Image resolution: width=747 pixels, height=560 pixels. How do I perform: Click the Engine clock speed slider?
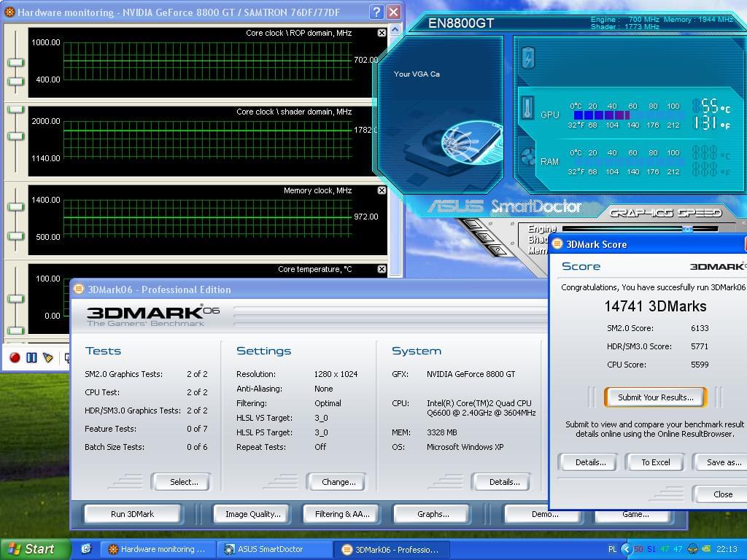(x=686, y=229)
